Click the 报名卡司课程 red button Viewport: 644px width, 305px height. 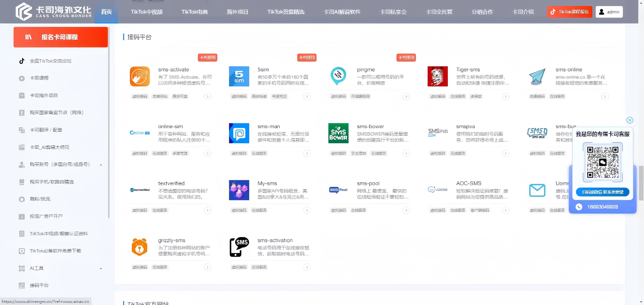click(61, 37)
